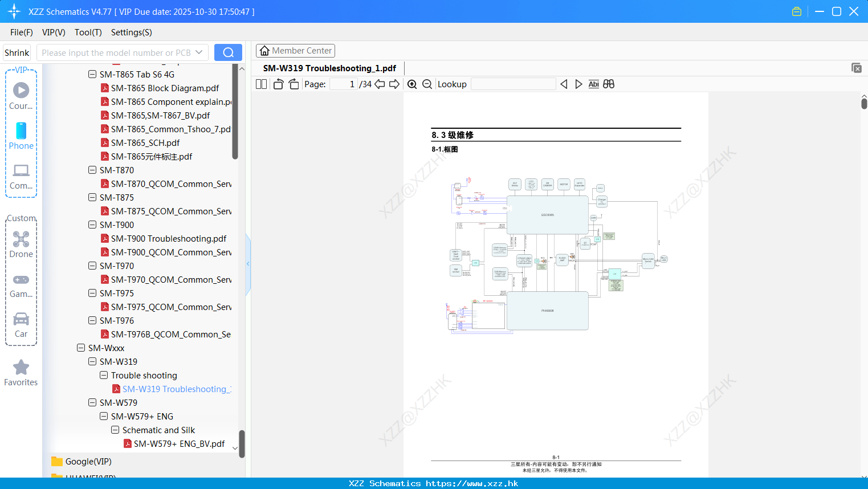Select SM-W579+ ENG tree node
The image size is (868, 489).
[142, 417]
